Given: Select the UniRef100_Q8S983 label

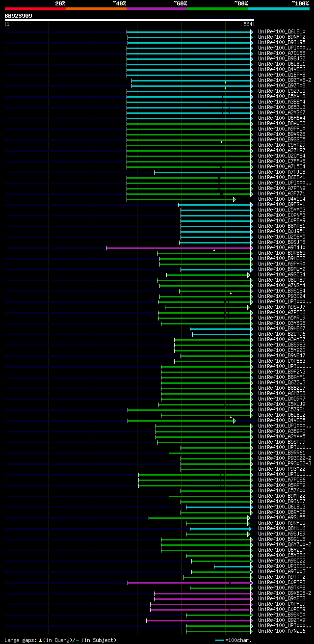Looking at the screenshot, I should [282, 345].
